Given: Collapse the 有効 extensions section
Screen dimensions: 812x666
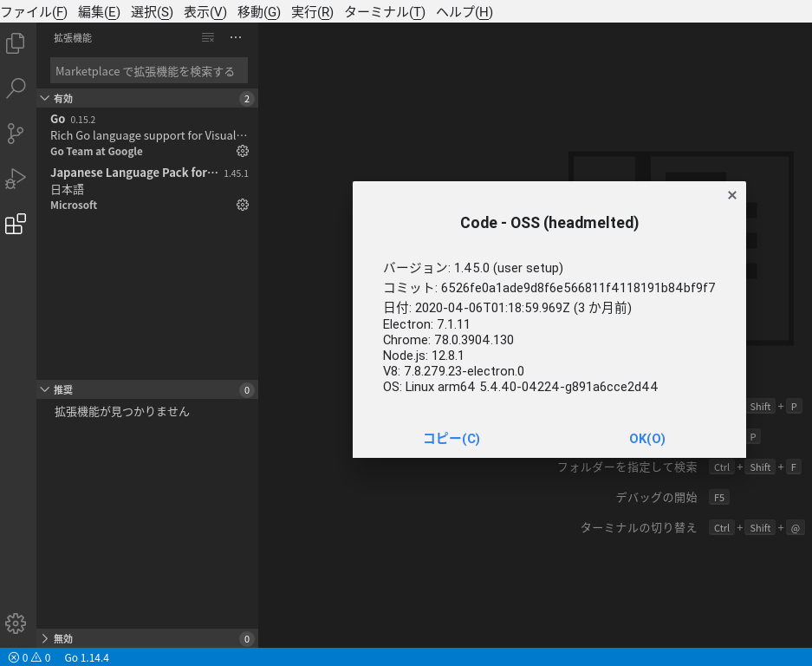Looking at the screenshot, I should point(147,99).
